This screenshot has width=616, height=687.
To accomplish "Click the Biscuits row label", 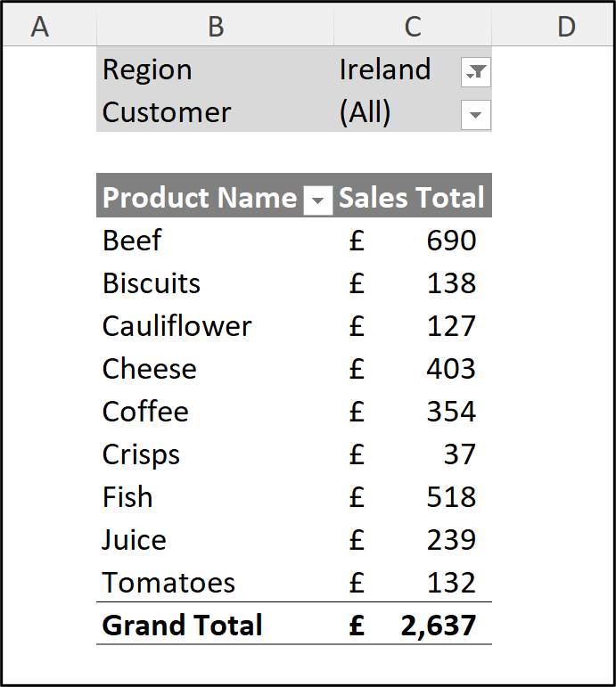I will click(x=152, y=283).
